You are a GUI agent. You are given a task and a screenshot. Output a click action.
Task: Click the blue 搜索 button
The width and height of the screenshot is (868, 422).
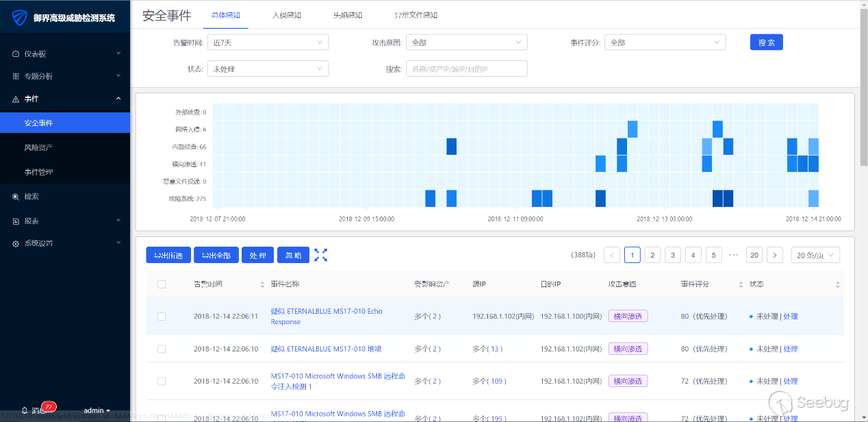(766, 42)
